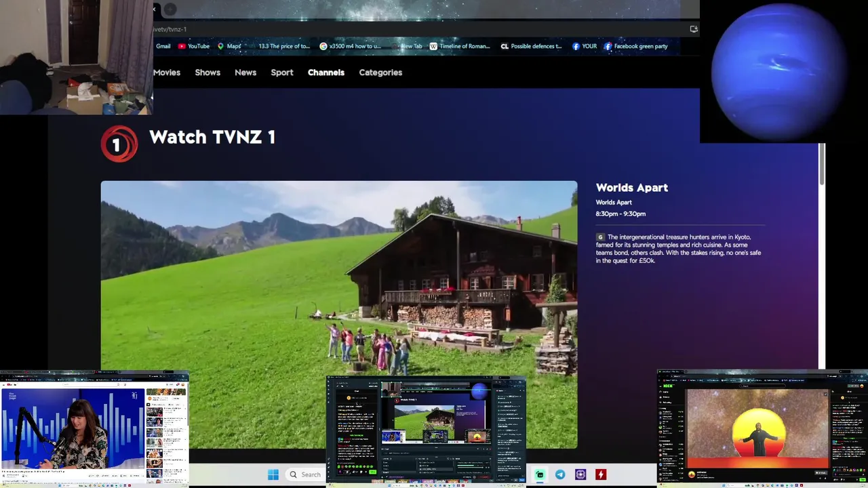Open the YouTube bookmark
This screenshot has width=868, height=488.
point(193,46)
